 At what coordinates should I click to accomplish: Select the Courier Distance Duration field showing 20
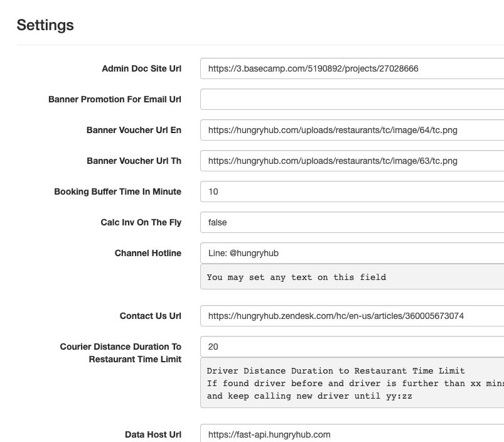click(x=351, y=347)
